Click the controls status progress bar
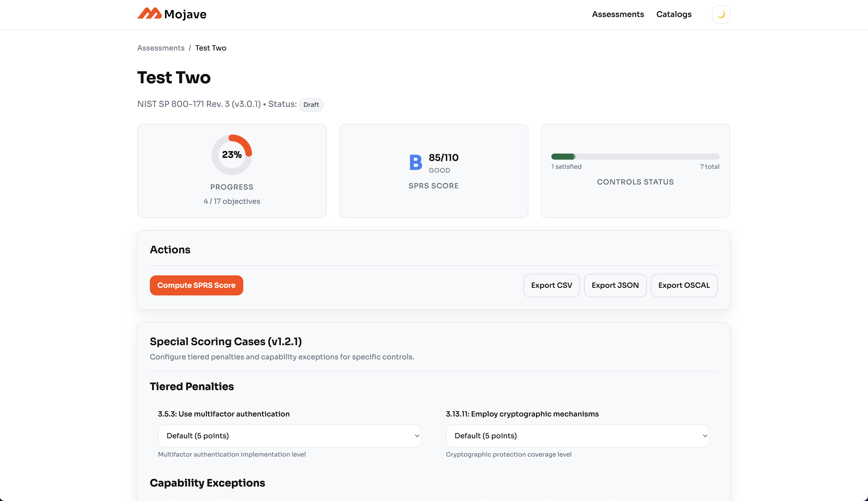The image size is (868, 501). (635, 157)
